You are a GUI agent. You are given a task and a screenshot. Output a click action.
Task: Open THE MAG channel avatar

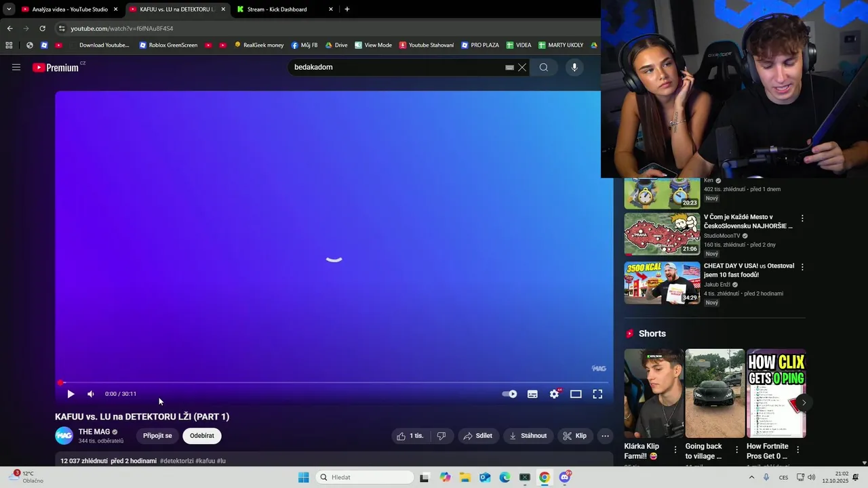64,436
